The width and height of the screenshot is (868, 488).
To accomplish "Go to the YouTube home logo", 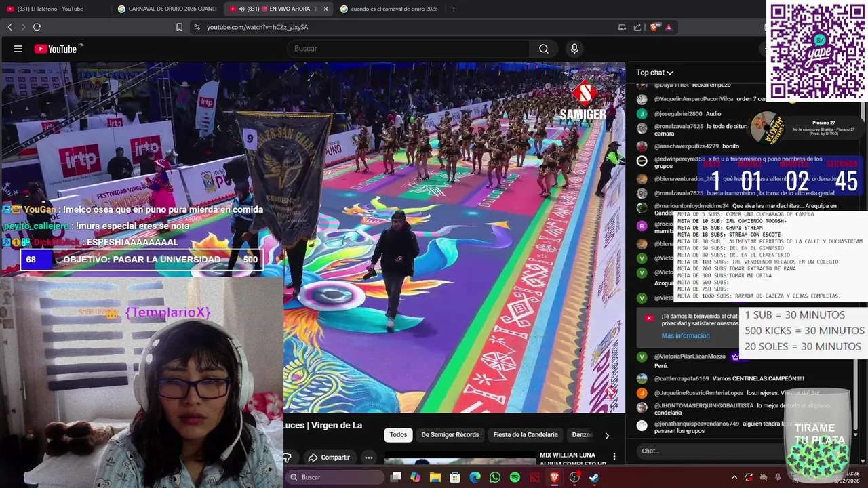I will coord(55,49).
